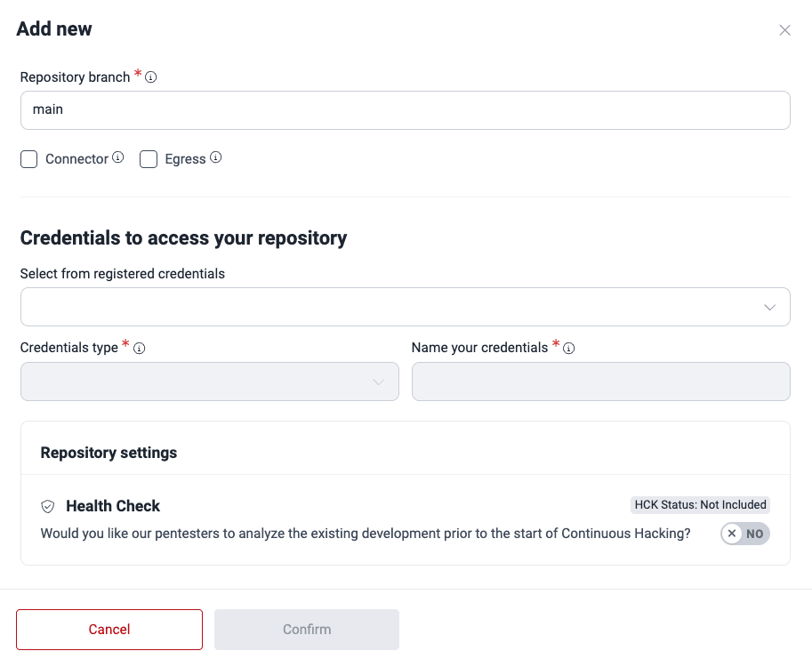Click the info icon beside Repository branch
812x667 pixels.
151,77
